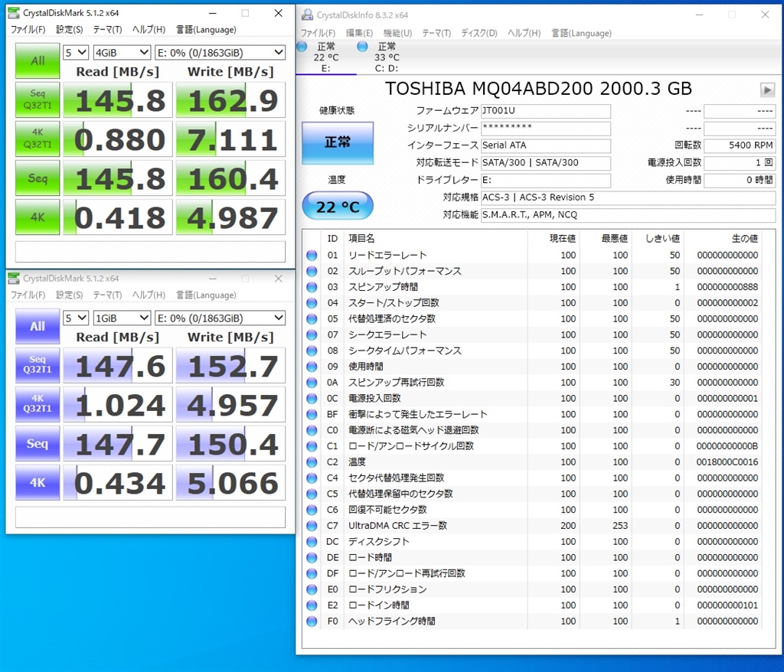Viewport: 784px width, 672px height.
Task: Click comment box in top CrystalDiskMark
Action: pyautogui.click(x=151, y=252)
